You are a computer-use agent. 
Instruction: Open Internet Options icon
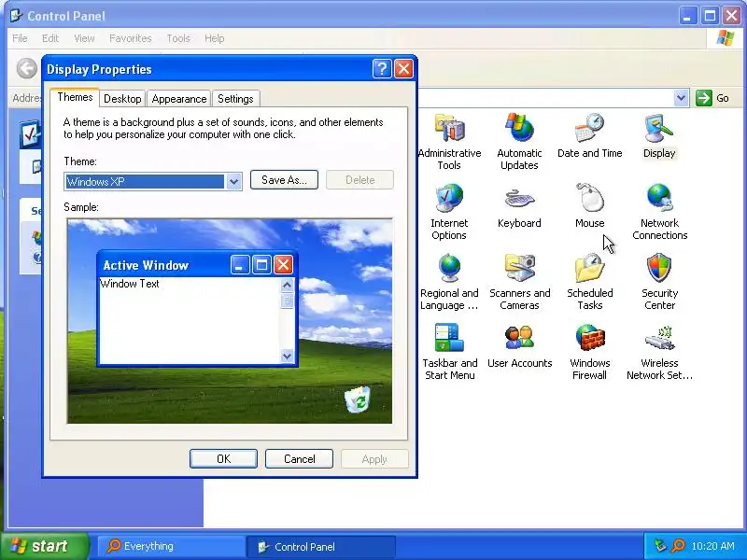point(449,198)
